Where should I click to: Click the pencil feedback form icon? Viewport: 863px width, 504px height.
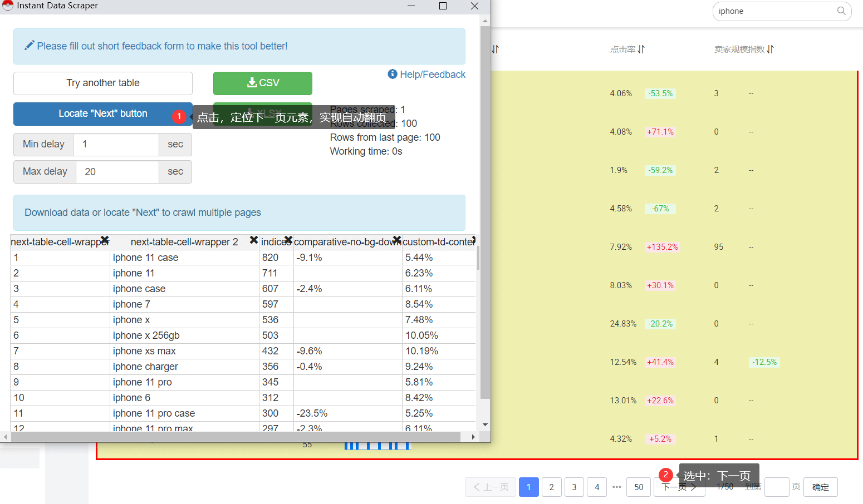click(29, 46)
